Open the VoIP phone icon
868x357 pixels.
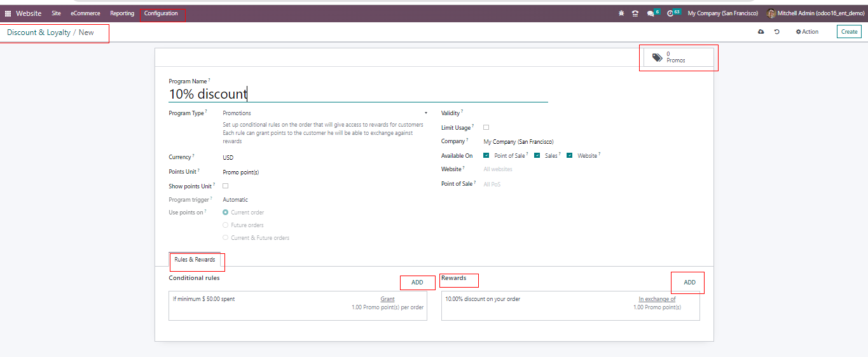[x=635, y=13]
